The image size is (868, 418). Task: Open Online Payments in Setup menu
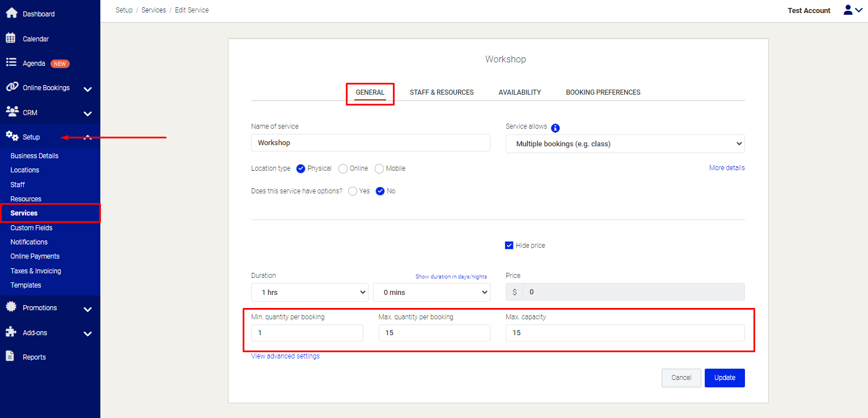coord(35,256)
